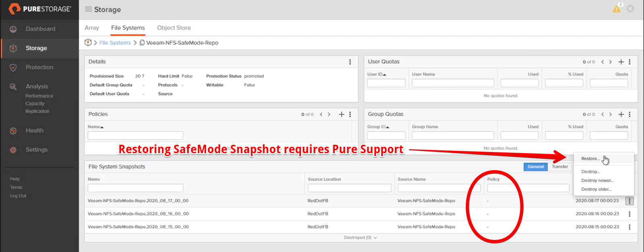Image resolution: width=644 pixels, height=252 pixels.
Task: Click the Analysis magnifier icon
Action: tap(13, 86)
